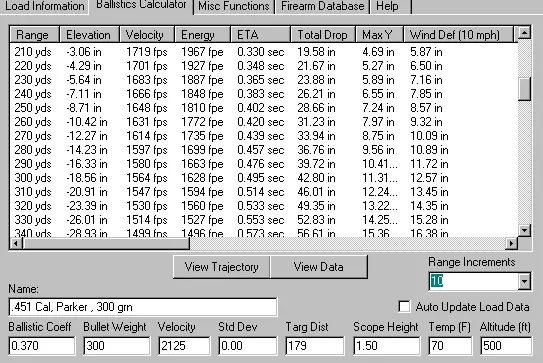This screenshot has width=543, height=363.
Task: Click the 0.495 sec ETA cell
Action: [x=261, y=178]
